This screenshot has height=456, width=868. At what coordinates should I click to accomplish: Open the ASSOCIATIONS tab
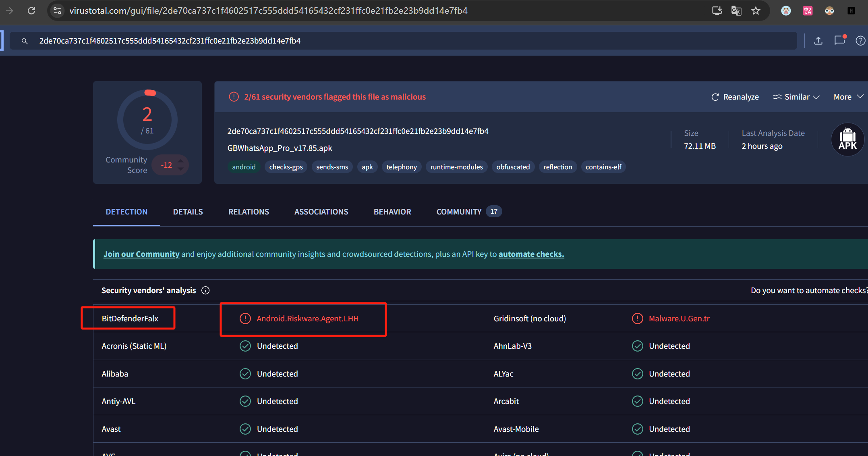click(x=321, y=212)
